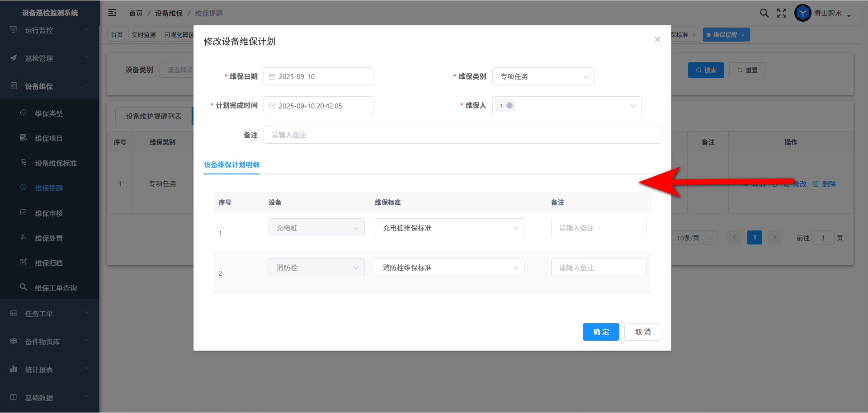The image size is (868, 413).
Task: Click the fullscreen toggle icon
Action: pyautogui.click(x=782, y=13)
